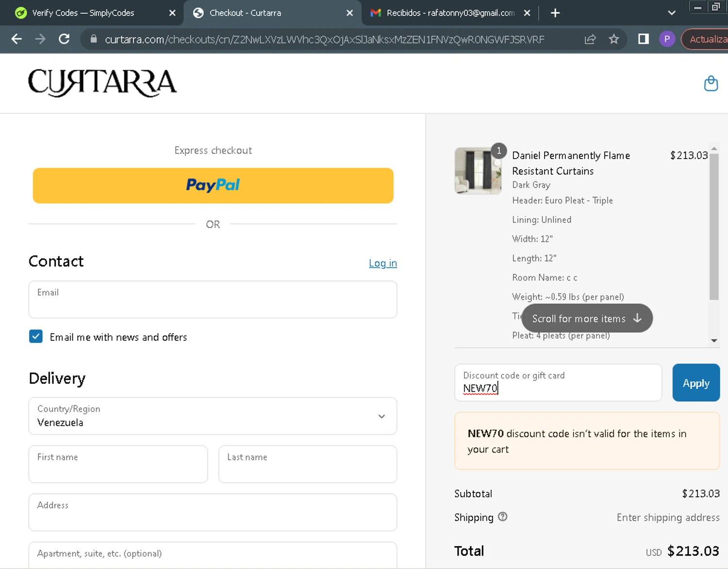Click the Daniel Permanently Flame Resistant Curtains title
This screenshot has height=569, width=728.
click(x=571, y=163)
